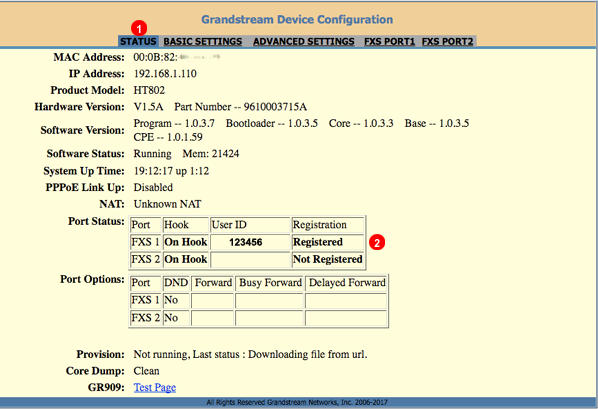
Task: Click the Provision status text
Action: coord(250,354)
